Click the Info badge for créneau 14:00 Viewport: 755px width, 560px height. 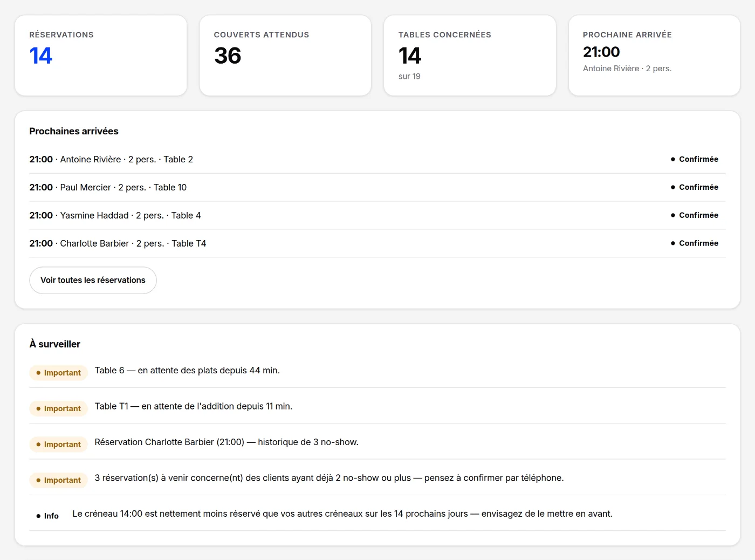pyautogui.click(x=47, y=516)
